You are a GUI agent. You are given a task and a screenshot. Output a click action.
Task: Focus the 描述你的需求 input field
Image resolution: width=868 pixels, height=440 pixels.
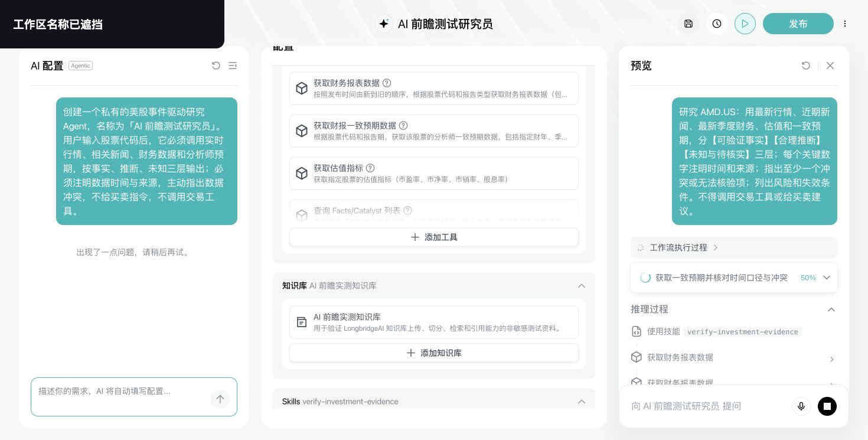134,397
